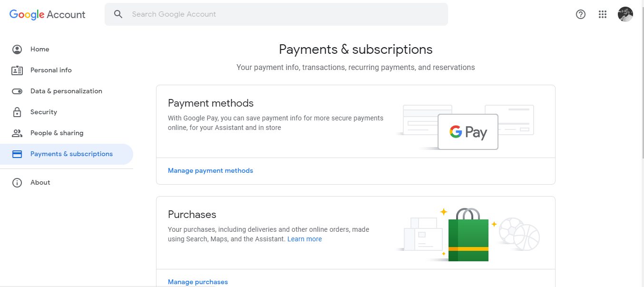Click the search magnifier icon
This screenshot has height=287, width=644.
(x=118, y=14)
